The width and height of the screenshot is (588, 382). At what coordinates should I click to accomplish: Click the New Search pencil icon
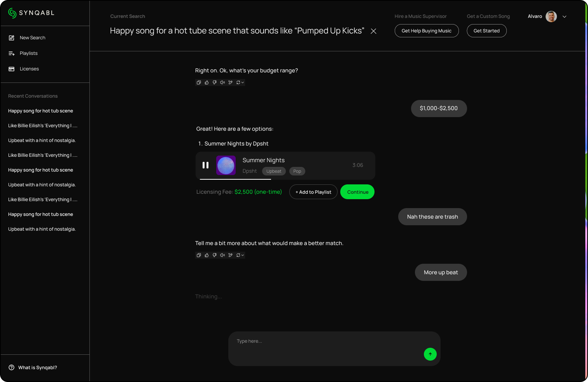[12, 38]
